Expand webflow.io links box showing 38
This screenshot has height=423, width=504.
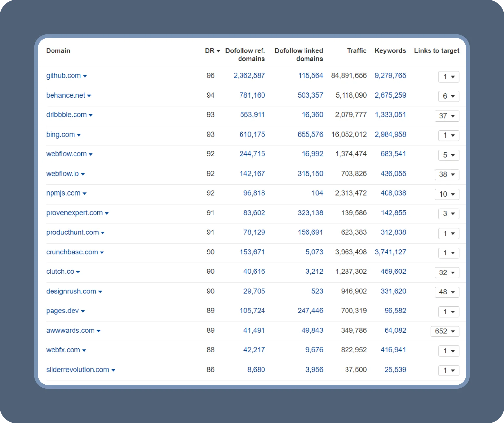coord(447,175)
